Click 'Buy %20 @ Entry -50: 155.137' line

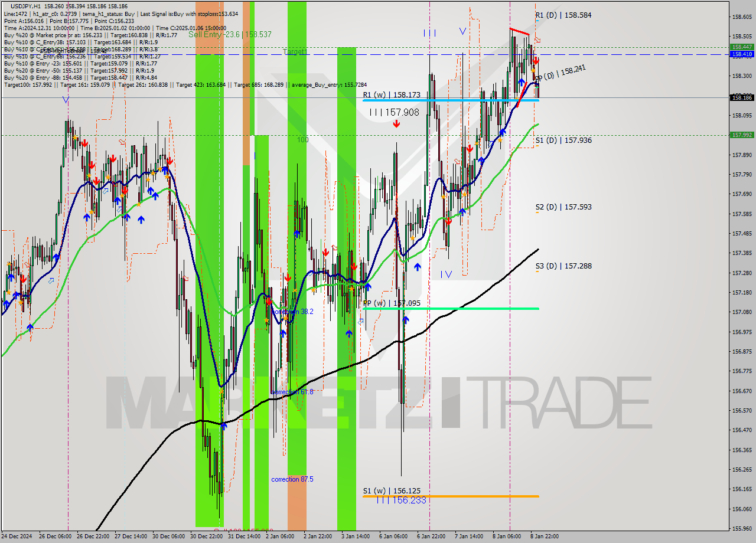tap(79, 70)
